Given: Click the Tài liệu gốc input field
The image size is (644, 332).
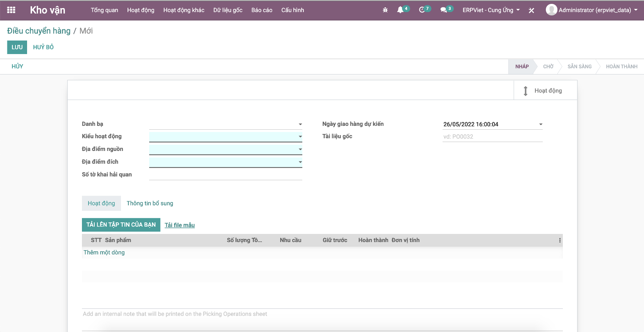Looking at the screenshot, I should coord(492,137).
